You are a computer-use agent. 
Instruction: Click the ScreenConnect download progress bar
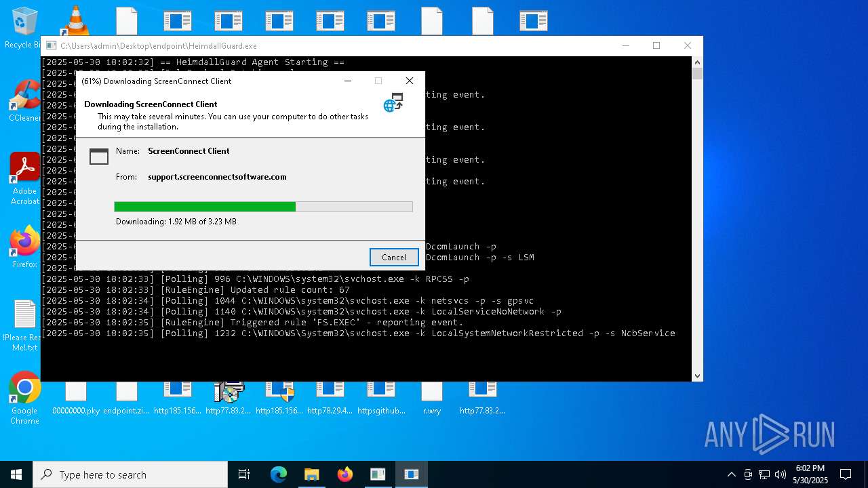[263, 207]
